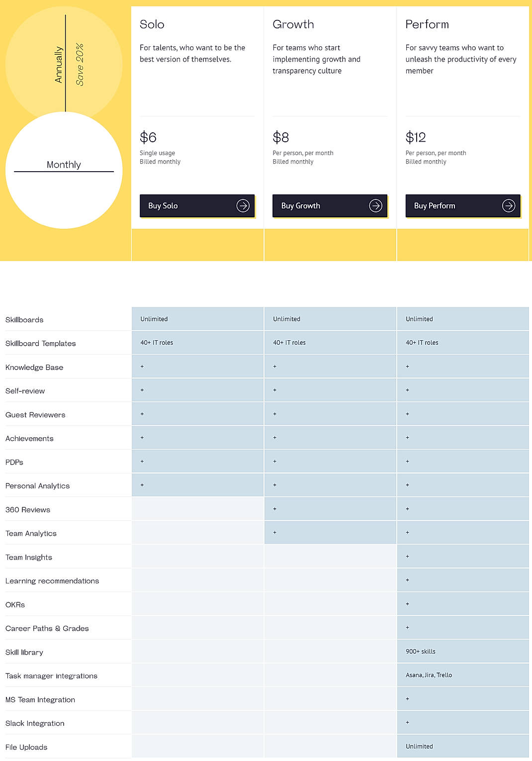Click the OKRs row label
The height and width of the screenshot is (761, 532).
[15, 605]
